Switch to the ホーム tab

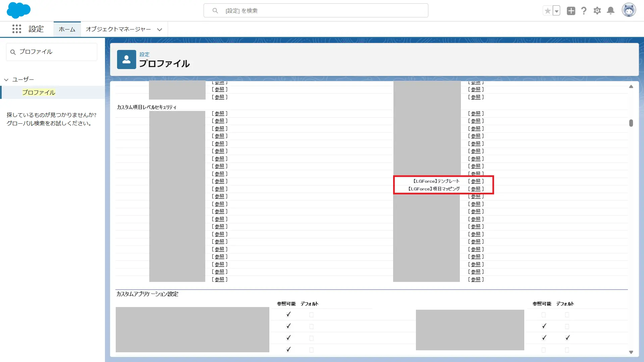tap(67, 29)
